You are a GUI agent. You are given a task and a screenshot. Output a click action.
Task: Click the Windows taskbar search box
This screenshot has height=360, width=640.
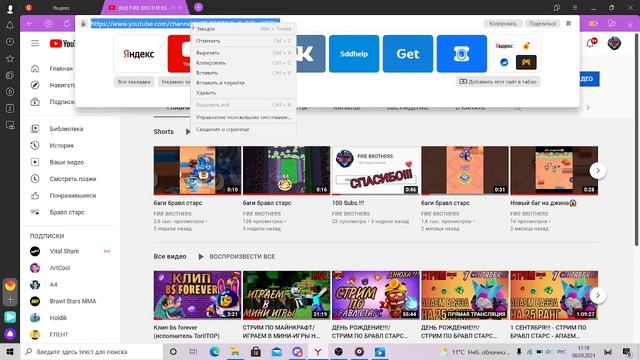(x=92, y=351)
